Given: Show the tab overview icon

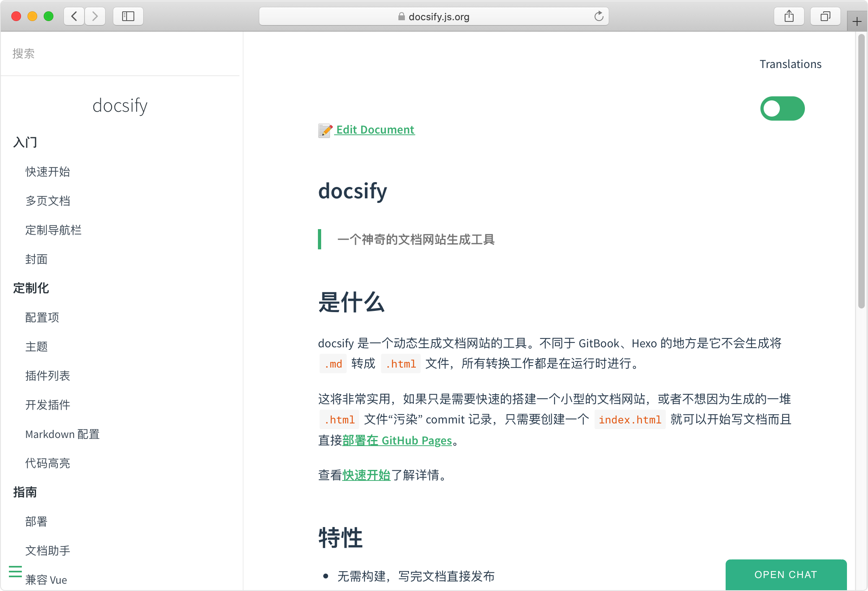Looking at the screenshot, I should (x=825, y=16).
